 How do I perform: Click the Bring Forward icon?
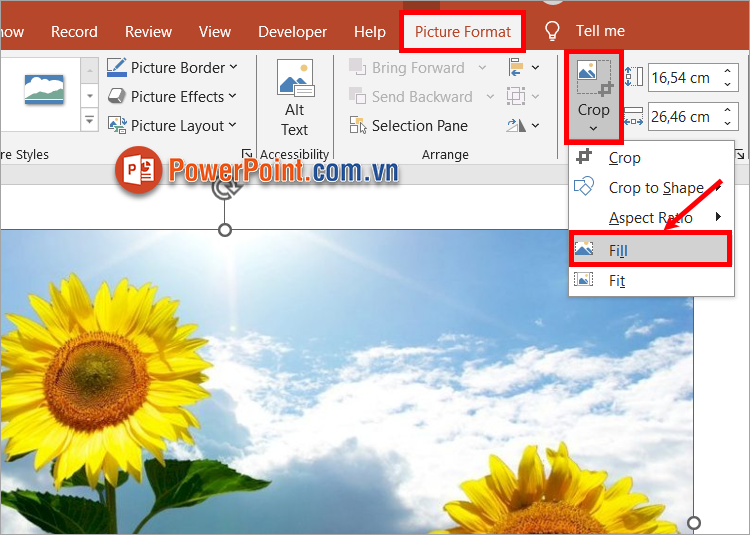tap(357, 67)
